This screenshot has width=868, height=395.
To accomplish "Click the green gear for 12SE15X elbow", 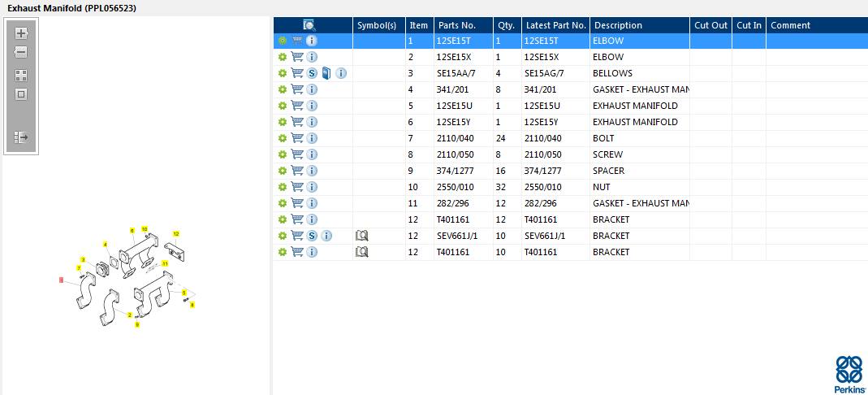I will coord(283,57).
